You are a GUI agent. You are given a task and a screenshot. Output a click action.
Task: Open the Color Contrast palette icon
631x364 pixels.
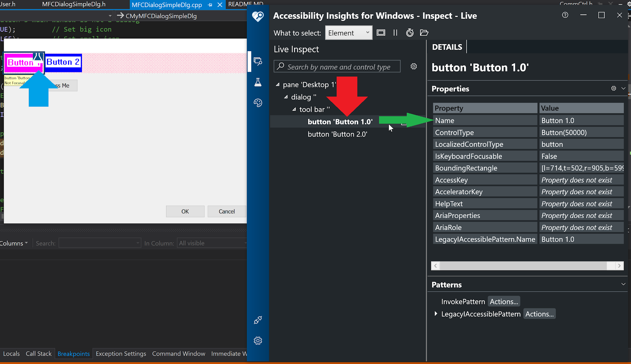pos(258,103)
